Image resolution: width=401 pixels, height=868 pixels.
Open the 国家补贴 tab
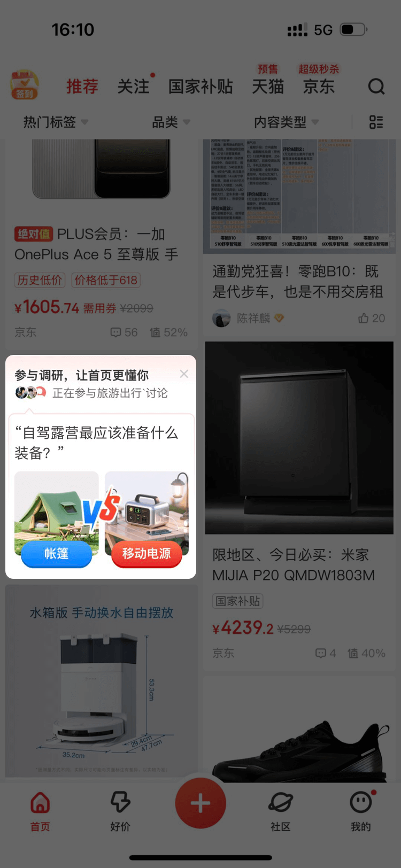tap(200, 86)
